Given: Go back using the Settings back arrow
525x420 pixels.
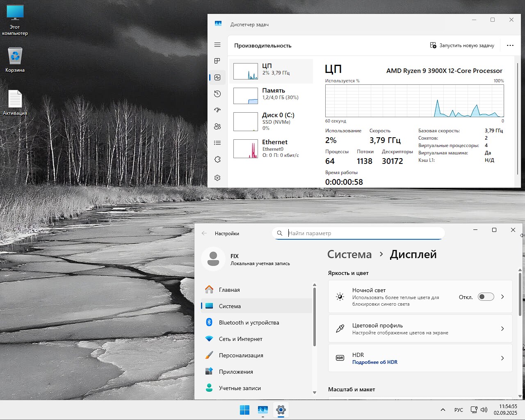Looking at the screenshot, I should pos(204,233).
